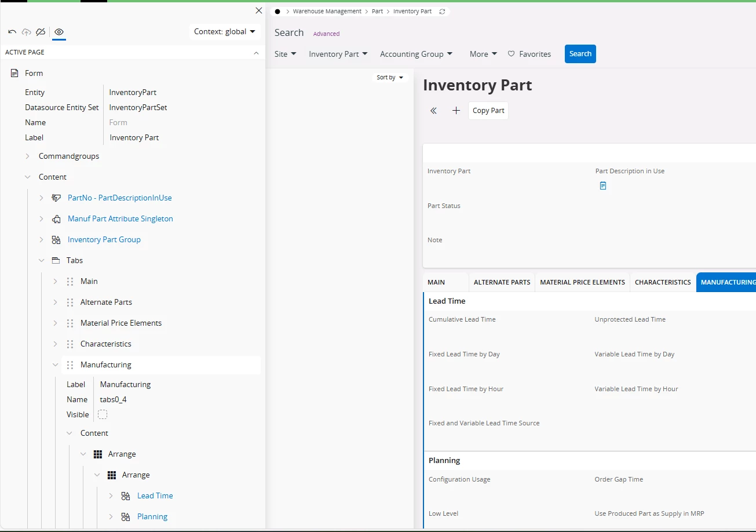Toggle the eye preview mode icon
Screen dimensions: 756x532
coord(59,32)
